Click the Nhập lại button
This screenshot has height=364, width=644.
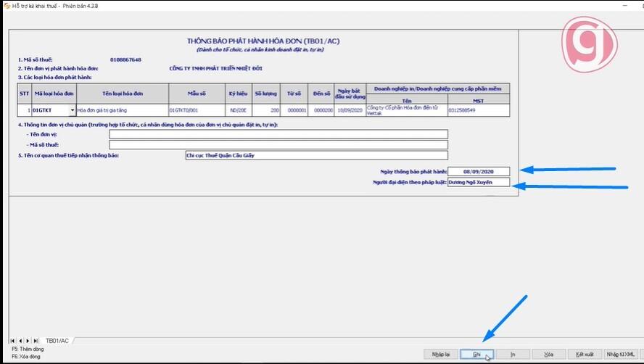point(441,354)
